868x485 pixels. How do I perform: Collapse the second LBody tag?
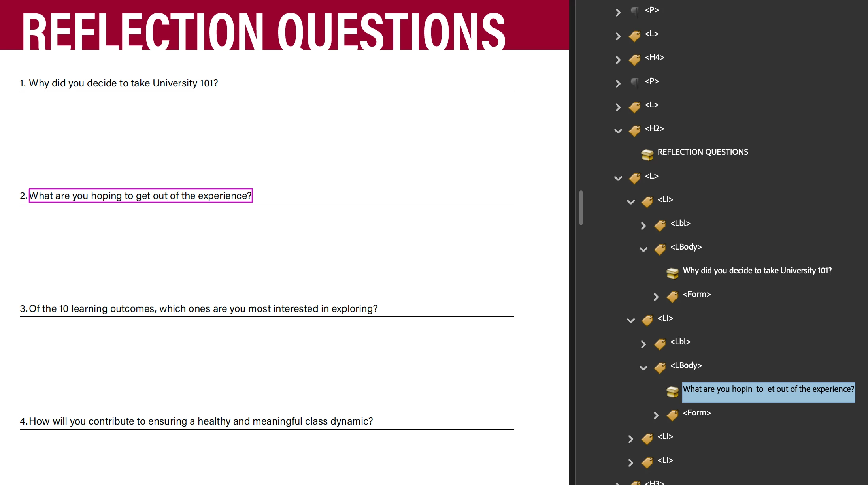coord(643,368)
